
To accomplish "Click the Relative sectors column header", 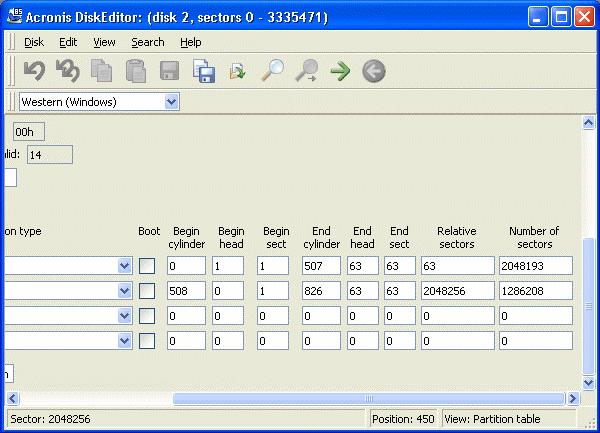I will [x=457, y=238].
